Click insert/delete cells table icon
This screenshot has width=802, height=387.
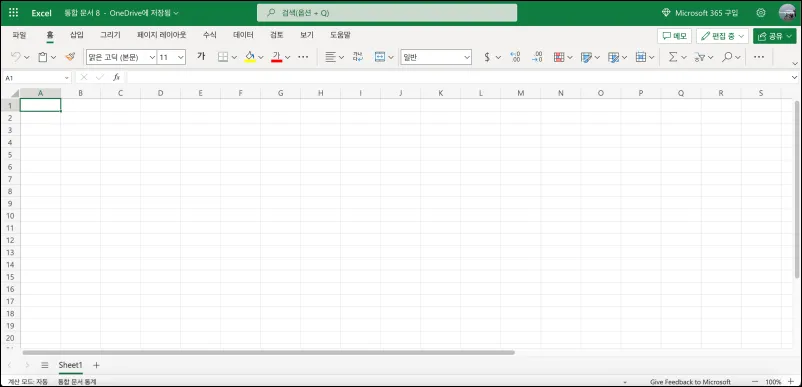pos(641,57)
